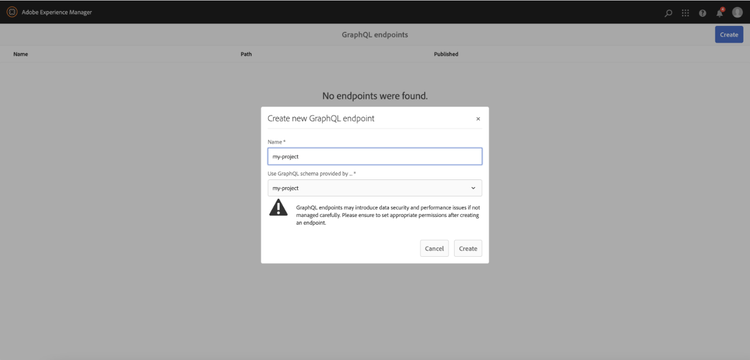Open the help question mark icon
The image size is (750, 360).
[702, 13]
